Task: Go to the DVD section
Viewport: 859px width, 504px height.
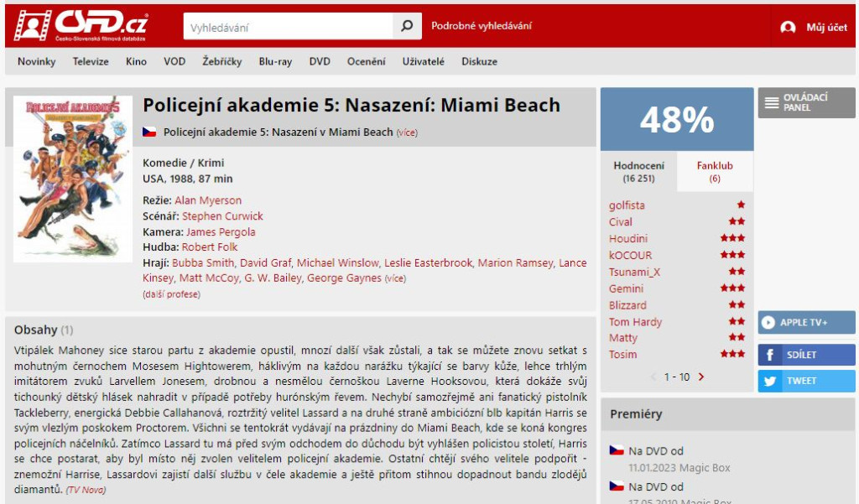Action: (x=320, y=61)
